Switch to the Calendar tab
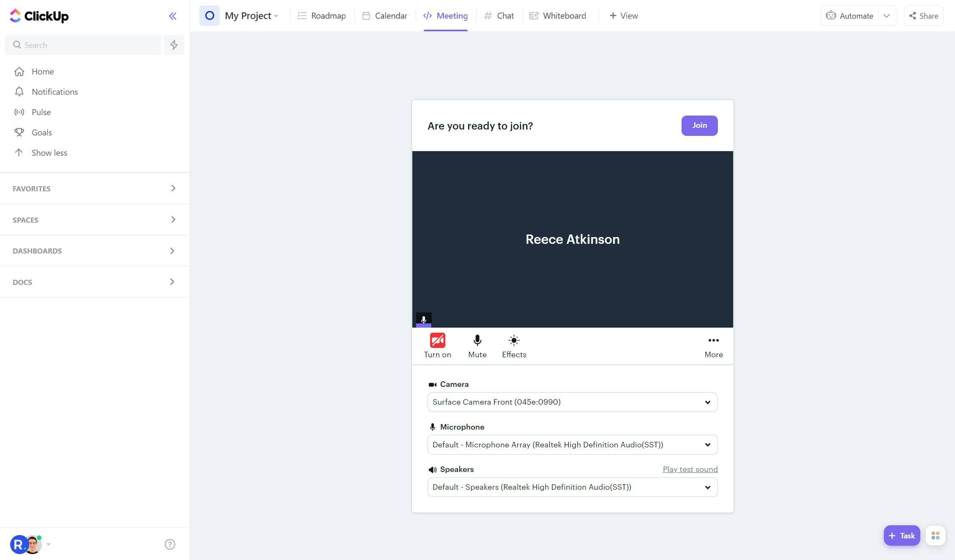 [385, 16]
